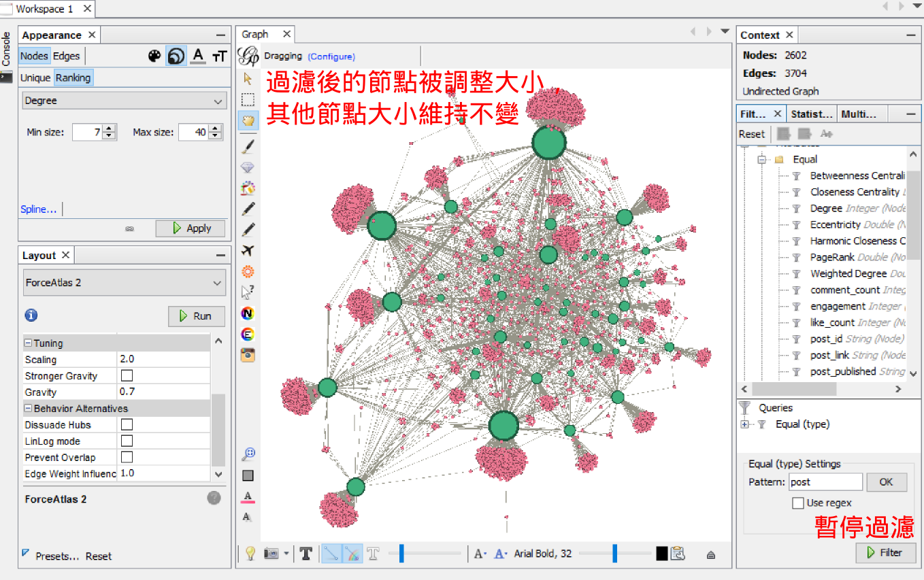Click the multicolored E icon in graph toolbar

[248, 334]
